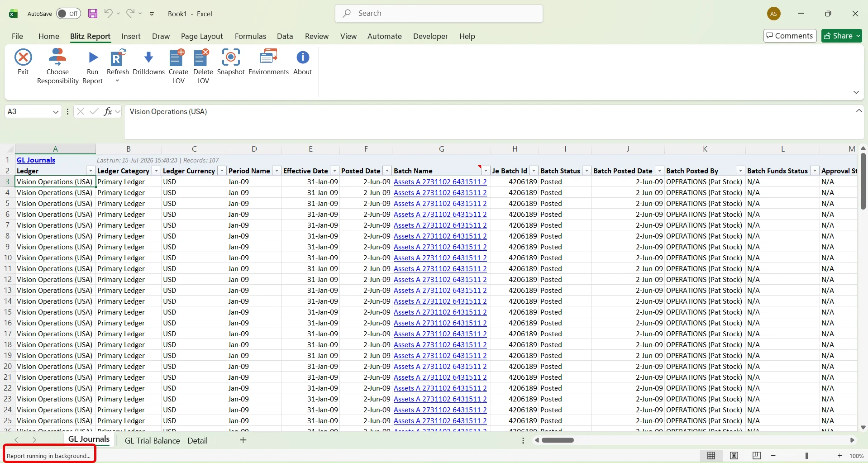Image resolution: width=868 pixels, height=463 pixels.
Task: Select the GL Trial Balance - Detail sheet
Action: 166,440
